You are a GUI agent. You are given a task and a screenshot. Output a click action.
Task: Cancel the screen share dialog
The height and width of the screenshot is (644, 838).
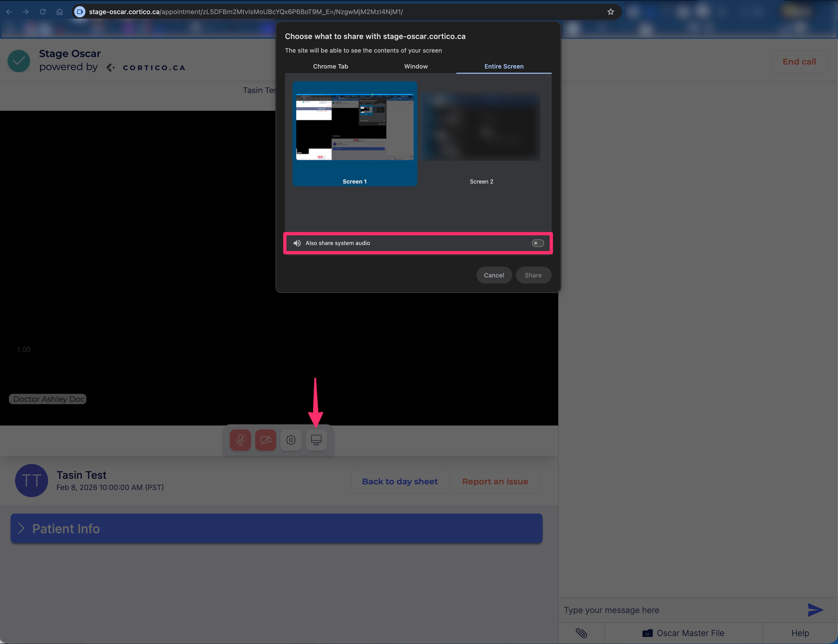click(x=494, y=275)
